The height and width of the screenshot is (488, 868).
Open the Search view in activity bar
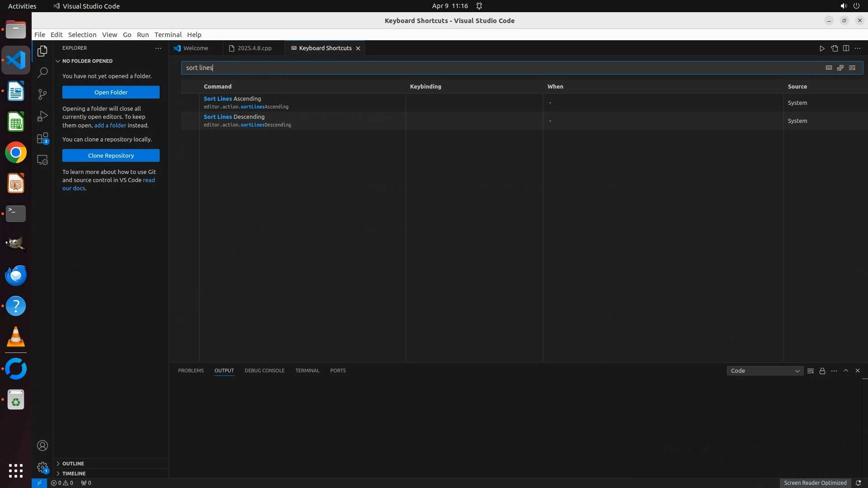[x=42, y=72]
